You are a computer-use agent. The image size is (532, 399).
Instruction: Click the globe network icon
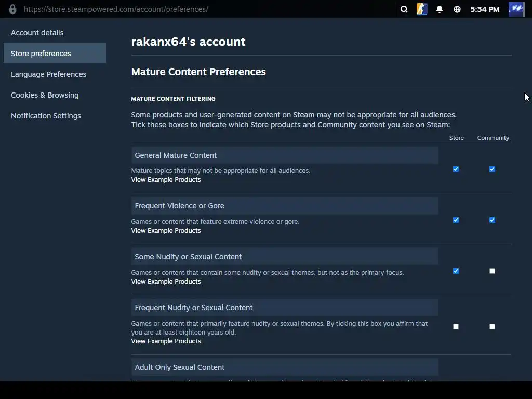(457, 9)
